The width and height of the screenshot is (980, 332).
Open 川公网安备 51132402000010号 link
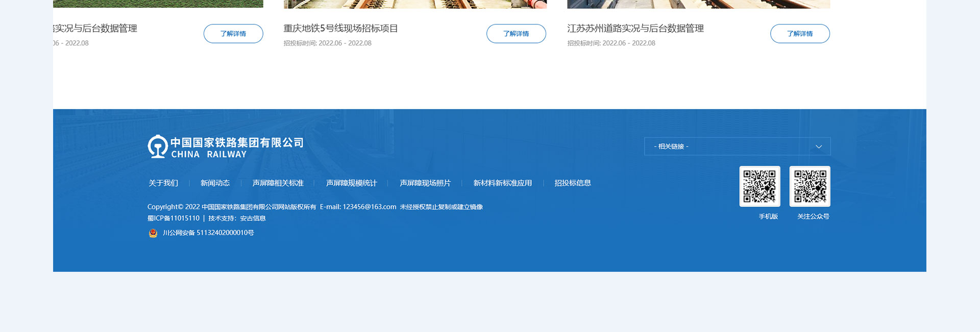click(208, 233)
